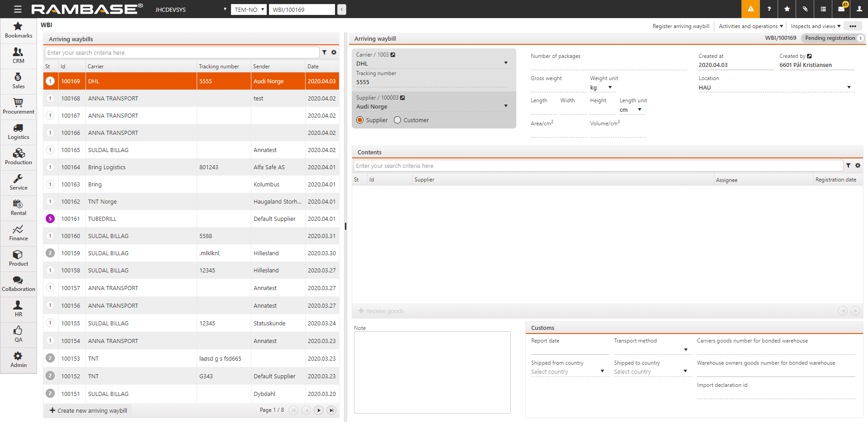The width and height of the screenshot is (868, 424).
Task: Open the messages envelope icon
Action: (x=841, y=9)
